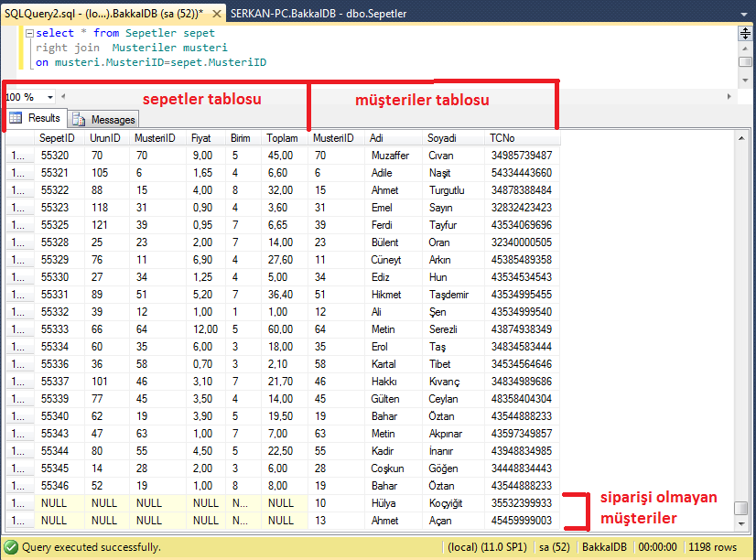Select the Kadir name cell

pos(394,450)
